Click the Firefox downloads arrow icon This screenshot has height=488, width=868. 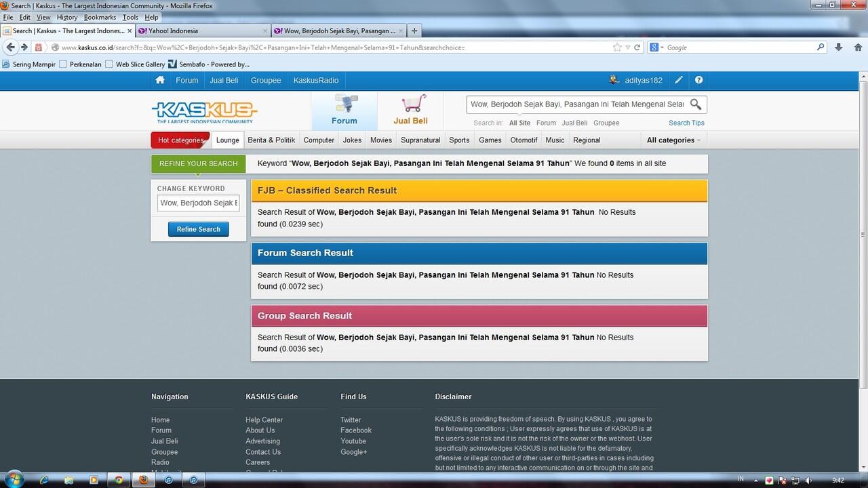pyautogui.click(x=839, y=47)
